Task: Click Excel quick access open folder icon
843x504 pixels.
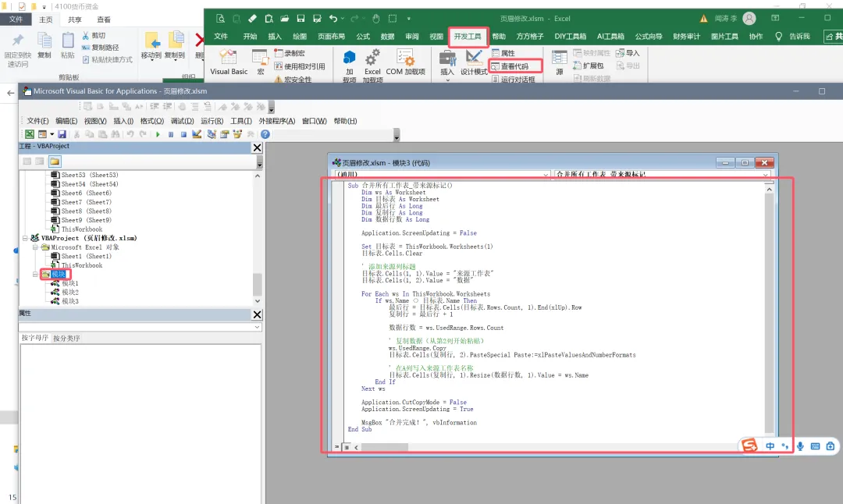Action: click(284, 18)
